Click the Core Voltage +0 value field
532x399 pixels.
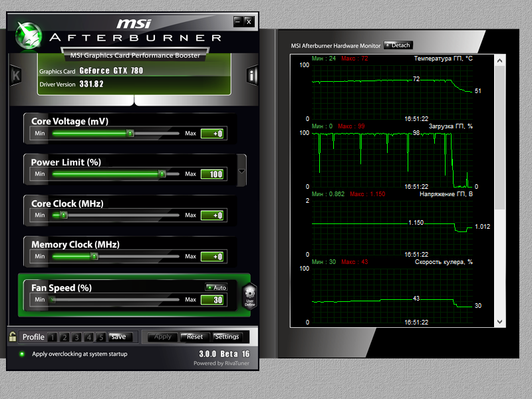pyautogui.click(x=212, y=134)
